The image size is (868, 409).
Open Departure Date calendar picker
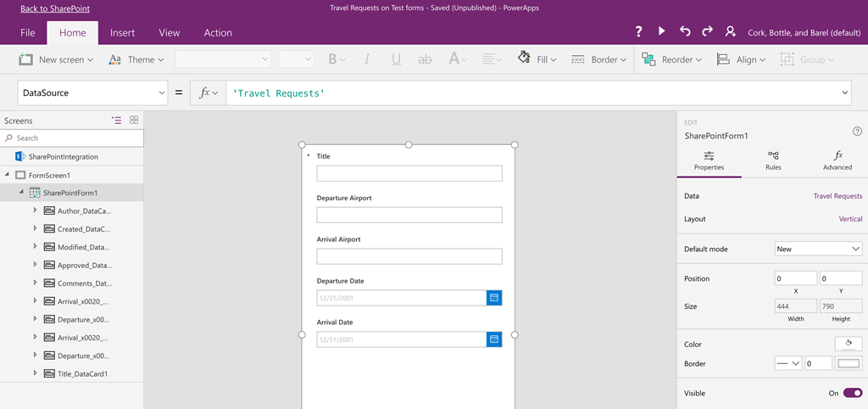point(494,298)
